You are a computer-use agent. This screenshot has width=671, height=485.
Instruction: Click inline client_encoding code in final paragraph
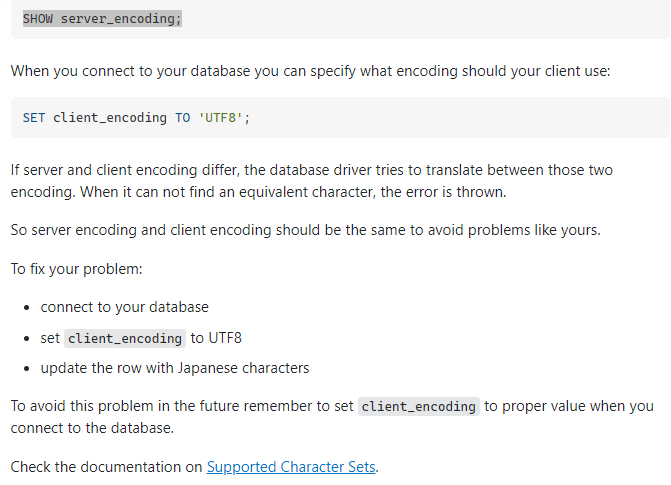pyautogui.click(x=419, y=407)
